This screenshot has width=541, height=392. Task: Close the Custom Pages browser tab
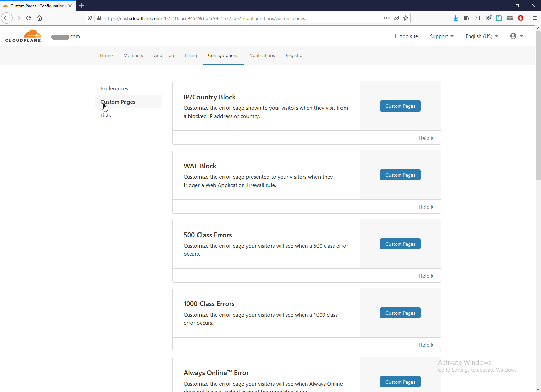(70, 6)
